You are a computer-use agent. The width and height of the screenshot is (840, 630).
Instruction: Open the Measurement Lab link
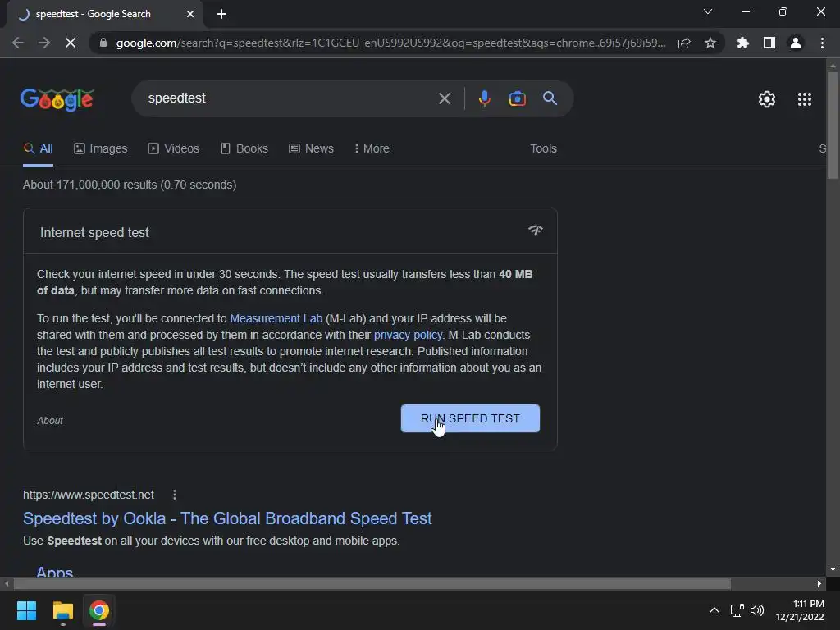(276, 318)
